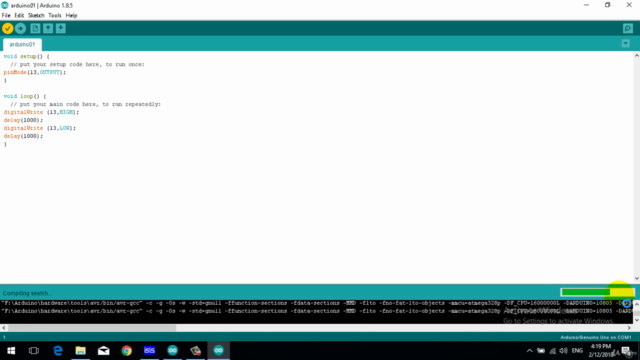The width and height of the screenshot is (640, 360).
Task: Expand the tab options dropdown arrow
Action: pyautogui.click(x=626, y=44)
